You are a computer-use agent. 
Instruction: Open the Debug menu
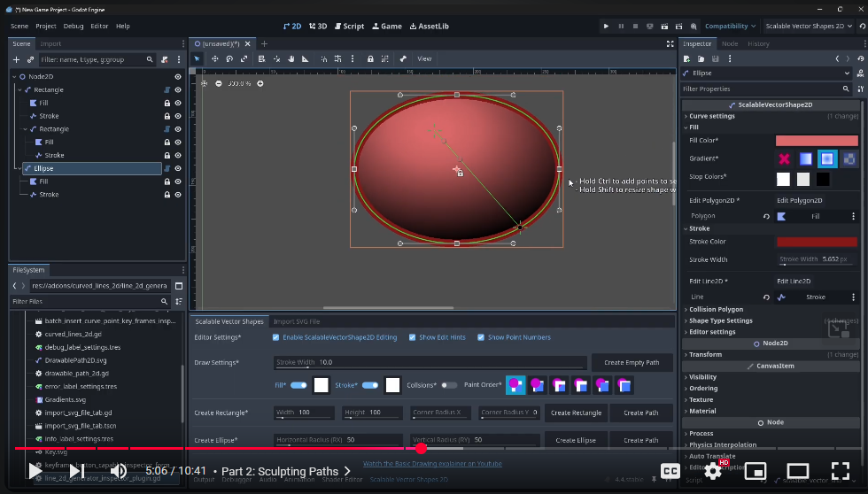[x=73, y=26]
